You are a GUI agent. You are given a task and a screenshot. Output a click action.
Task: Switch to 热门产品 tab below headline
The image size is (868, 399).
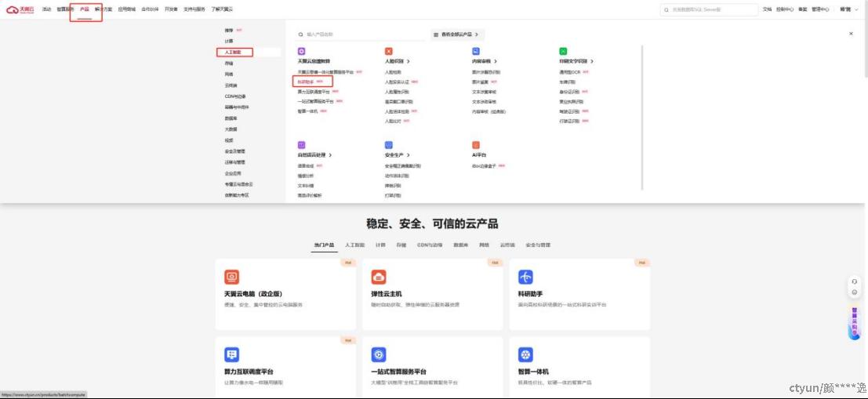click(324, 245)
